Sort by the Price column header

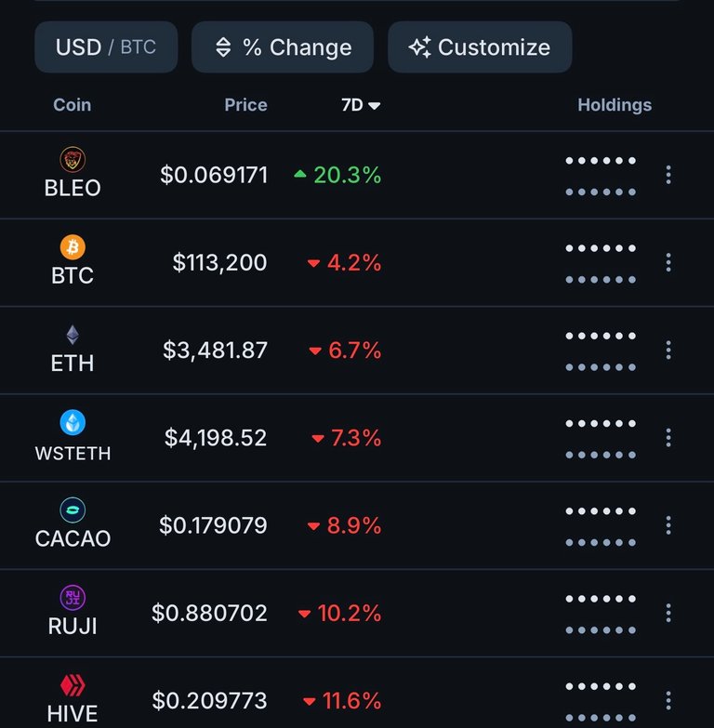coord(245,105)
